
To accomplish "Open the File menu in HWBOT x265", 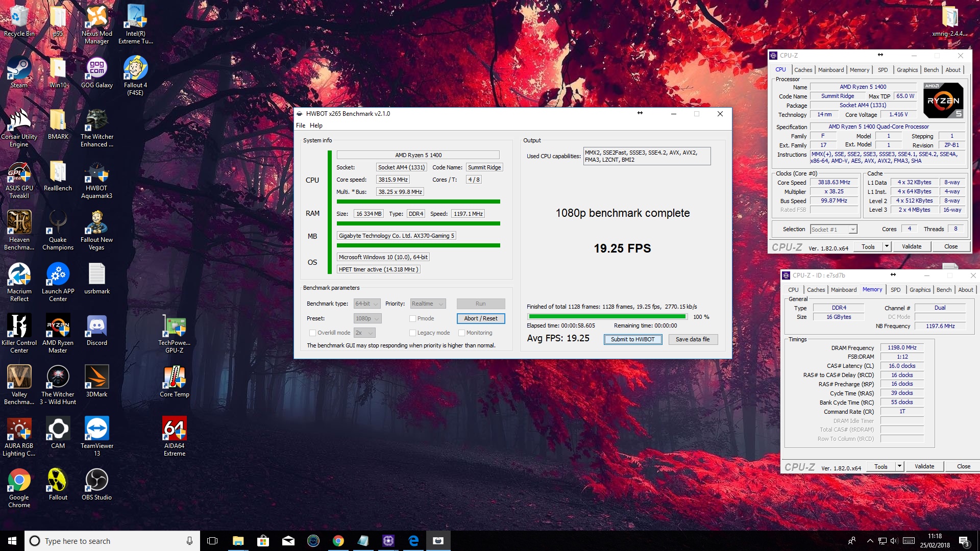I will pyautogui.click(x=301, y=126).
